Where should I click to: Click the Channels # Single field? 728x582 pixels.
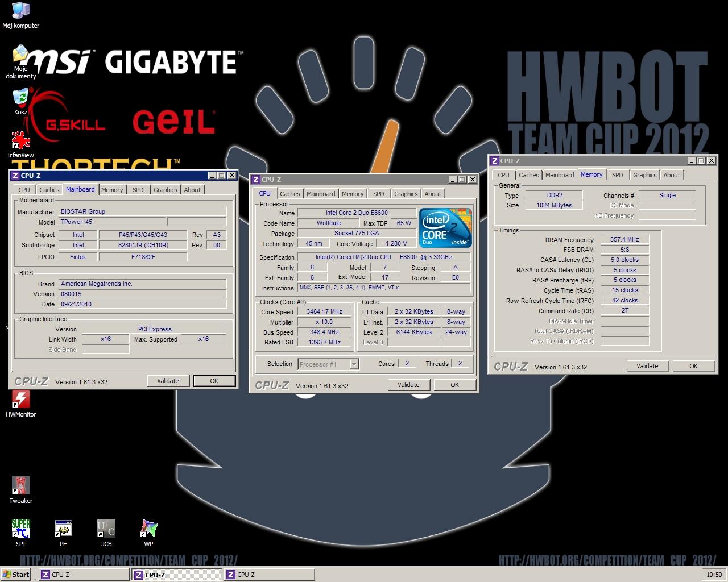tap(667, 196)
